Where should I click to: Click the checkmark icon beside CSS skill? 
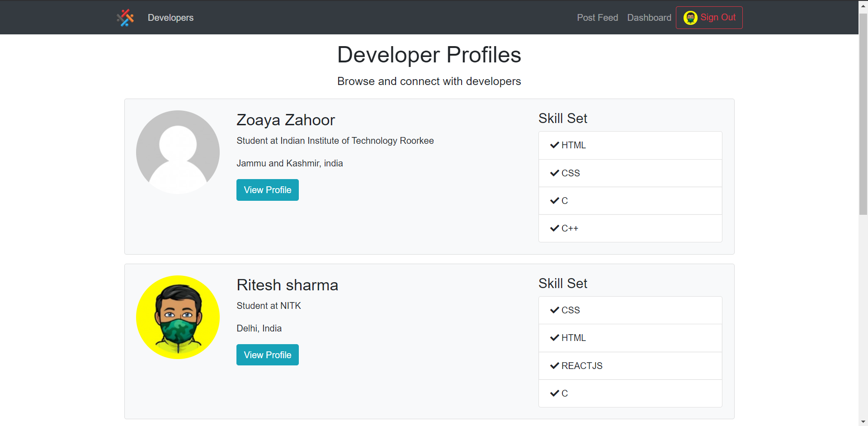click(x=554, y=173)
